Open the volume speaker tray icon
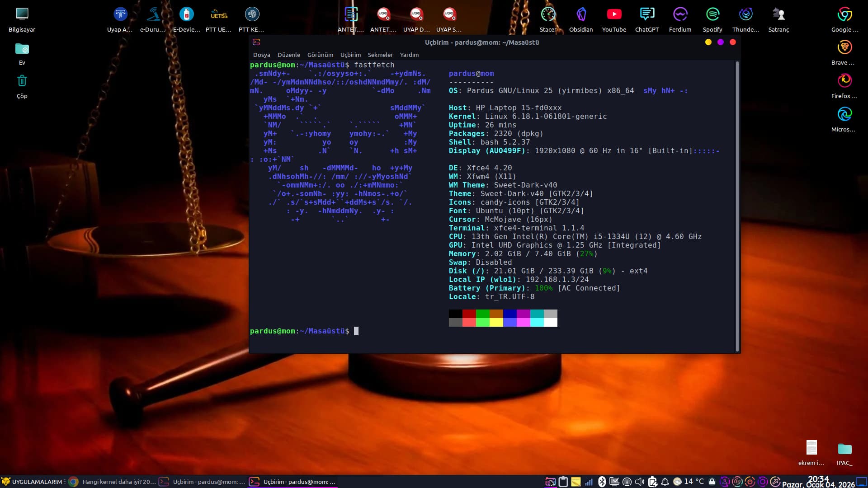 [639, 482]
